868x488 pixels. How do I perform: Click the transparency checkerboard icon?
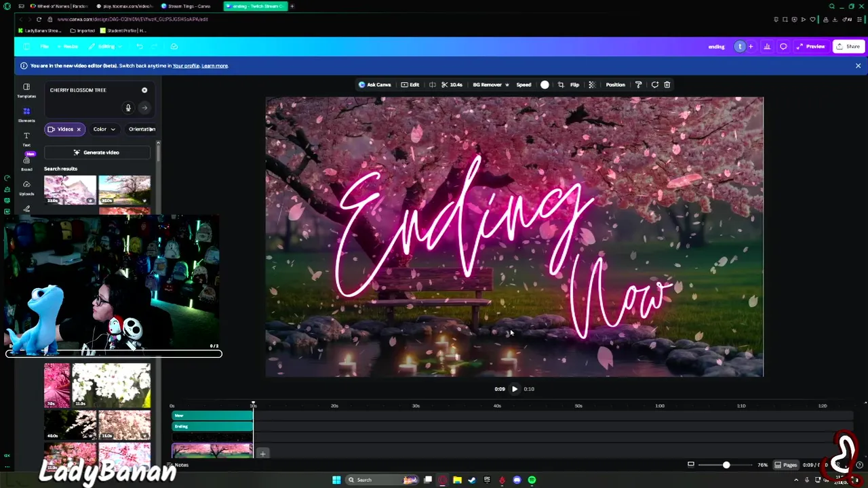coord(592,85)
